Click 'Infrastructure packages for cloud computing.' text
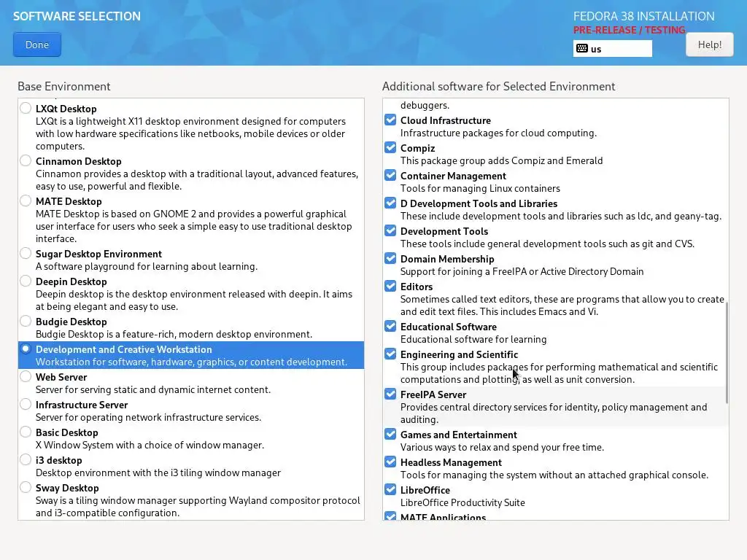 (498, 133)
